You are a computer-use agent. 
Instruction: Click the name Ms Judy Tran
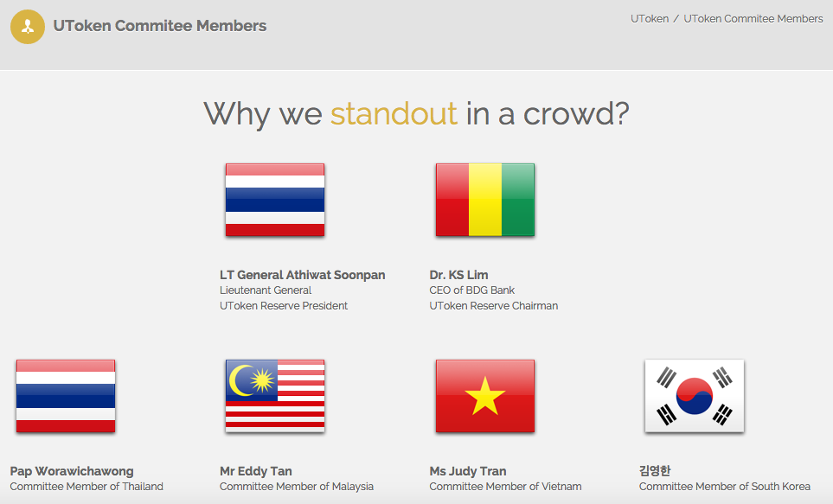(x=468, y=471)
